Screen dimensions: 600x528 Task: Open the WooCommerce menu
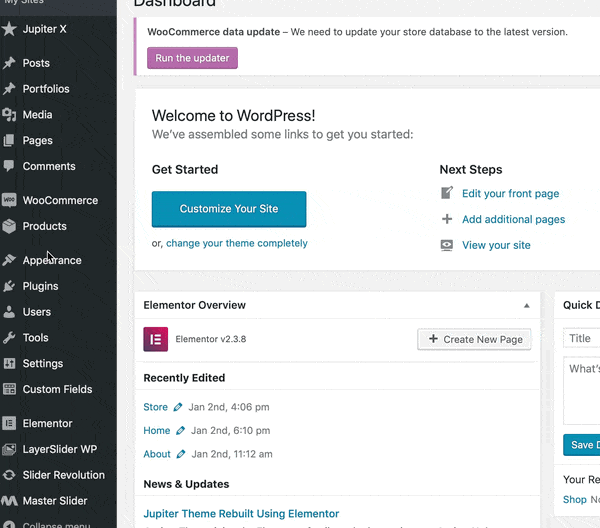pyautogui.click(x=60, y=200)
